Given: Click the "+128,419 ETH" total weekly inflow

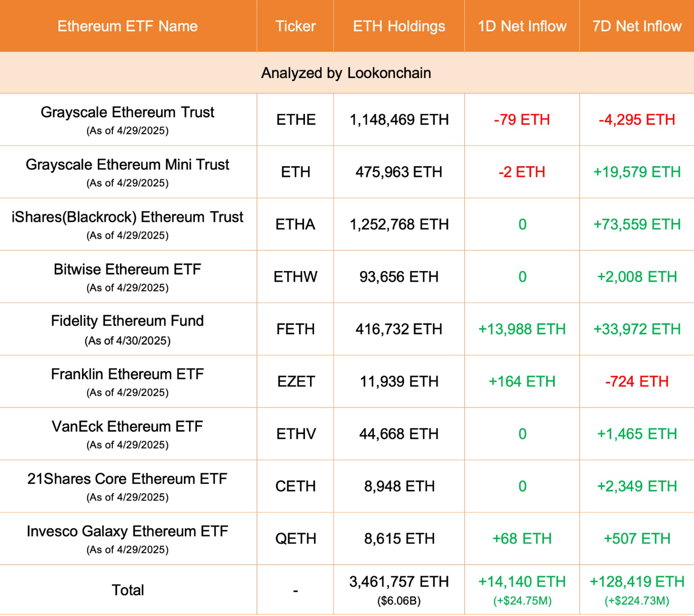Looking at the screenshot, I should point(637,582).
